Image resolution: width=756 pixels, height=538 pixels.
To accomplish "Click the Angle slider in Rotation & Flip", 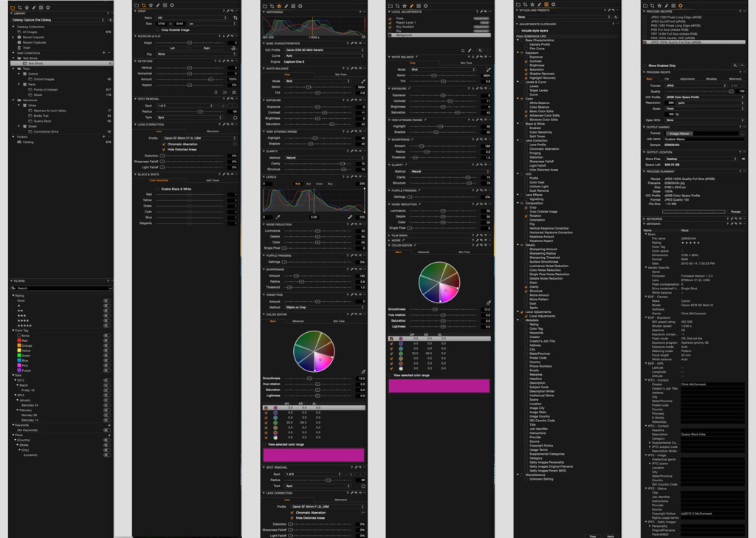I will pos(190,42).
